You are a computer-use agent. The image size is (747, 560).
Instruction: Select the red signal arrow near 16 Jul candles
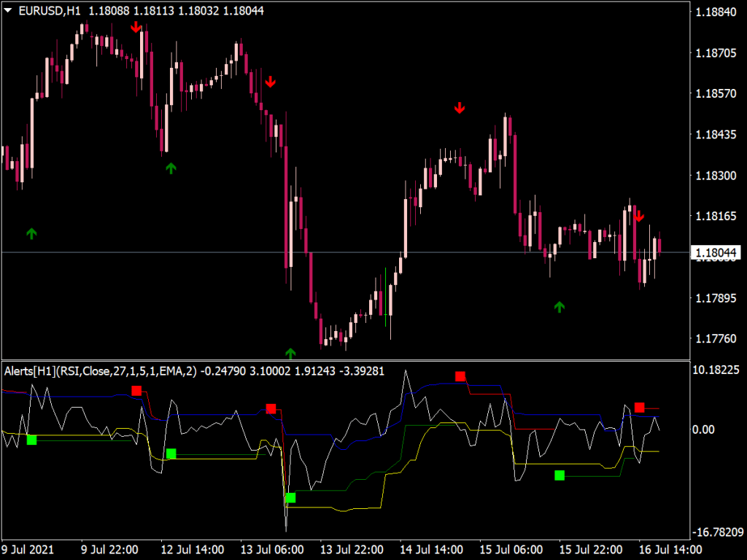coord(640,217)
